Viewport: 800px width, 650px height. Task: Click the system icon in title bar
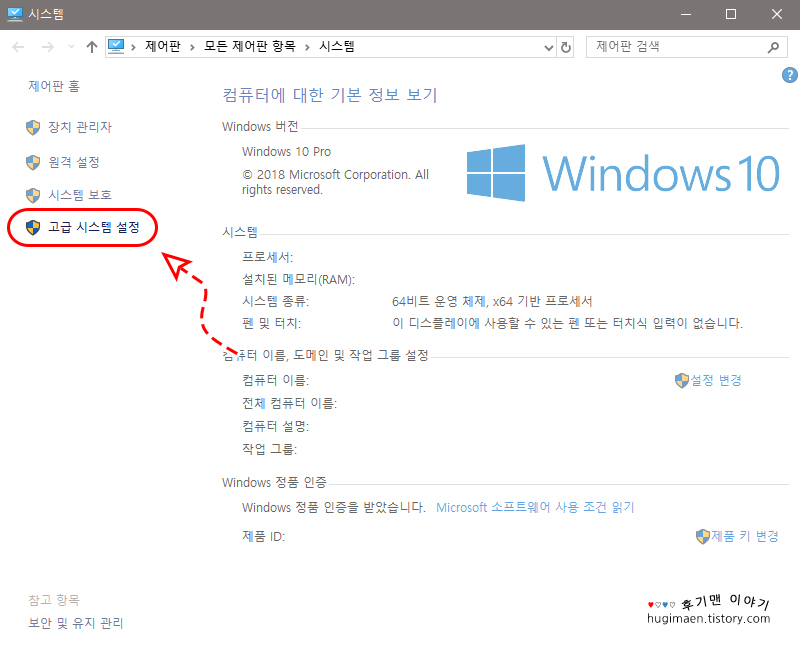click(x=15, y=14)
